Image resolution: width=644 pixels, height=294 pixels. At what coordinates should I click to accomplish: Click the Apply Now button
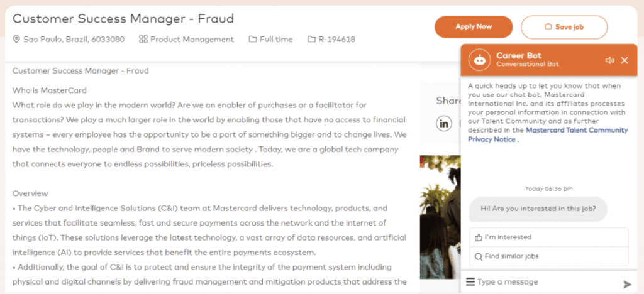474,26
